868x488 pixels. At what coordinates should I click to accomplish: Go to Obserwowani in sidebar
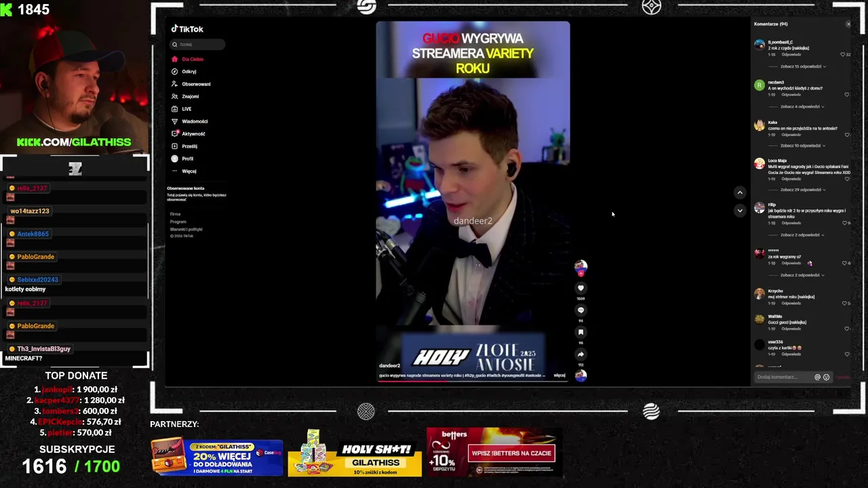click(x=191, y=84)
